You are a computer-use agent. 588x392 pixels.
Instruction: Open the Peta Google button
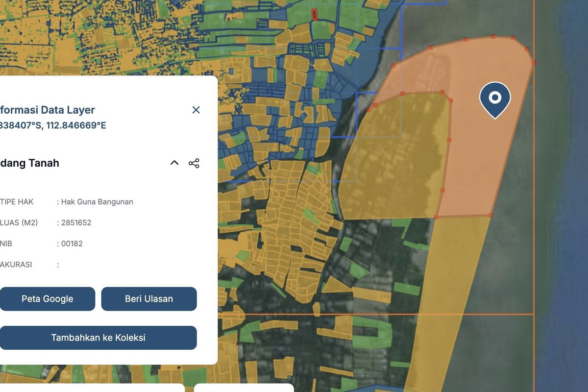click(x=48, y=299)
